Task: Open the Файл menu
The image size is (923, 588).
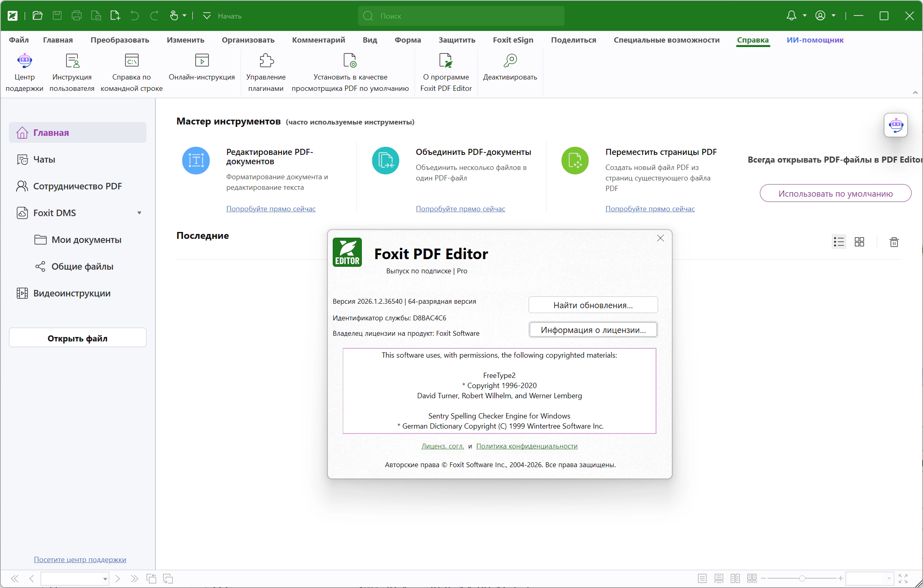Action: pos(19,40)
